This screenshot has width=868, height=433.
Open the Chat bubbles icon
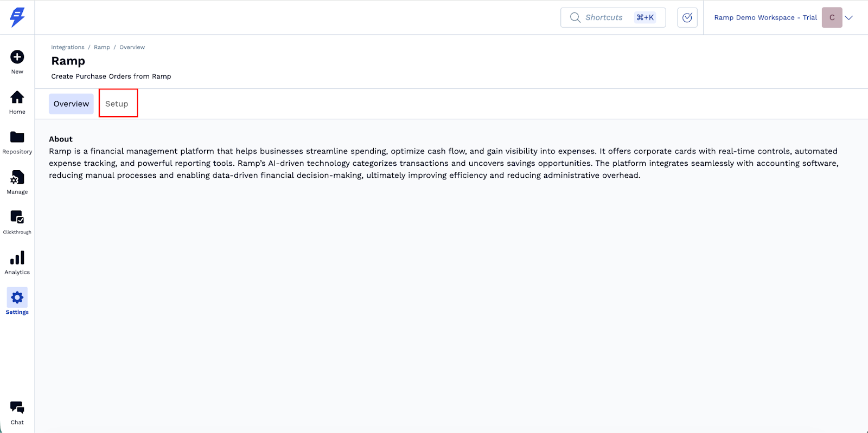[x=17, y=408]
